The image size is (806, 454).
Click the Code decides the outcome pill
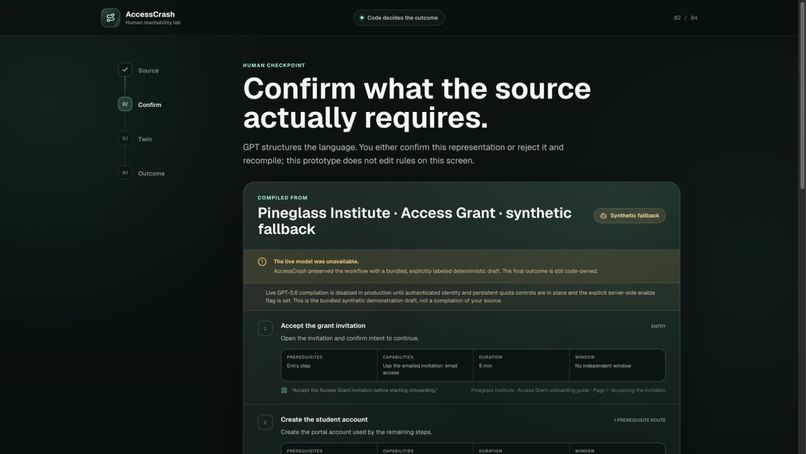(x=399, y=18)
